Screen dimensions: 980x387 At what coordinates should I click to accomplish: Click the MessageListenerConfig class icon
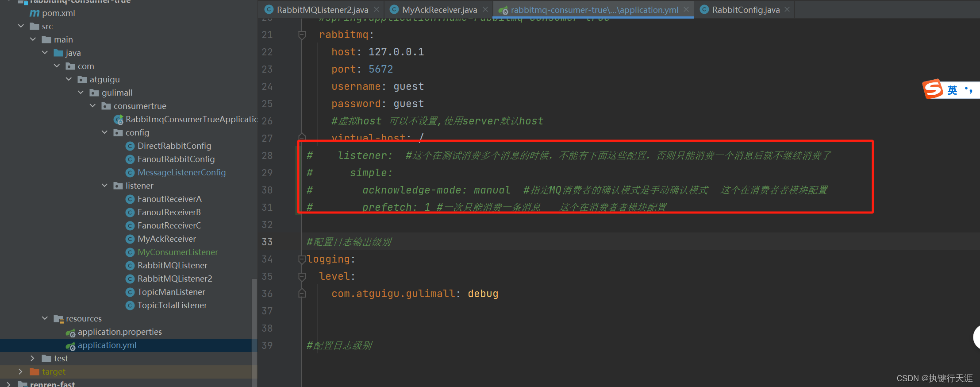click(130, 173)
